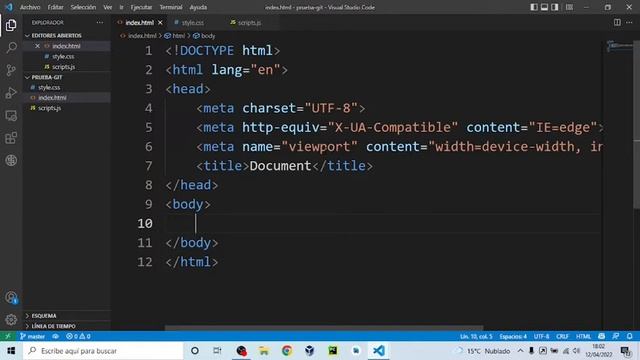Screen dimensions: 640x360
Task: Select the index.html editor tab
Action: pyautogui.click(x=139, y=23)
